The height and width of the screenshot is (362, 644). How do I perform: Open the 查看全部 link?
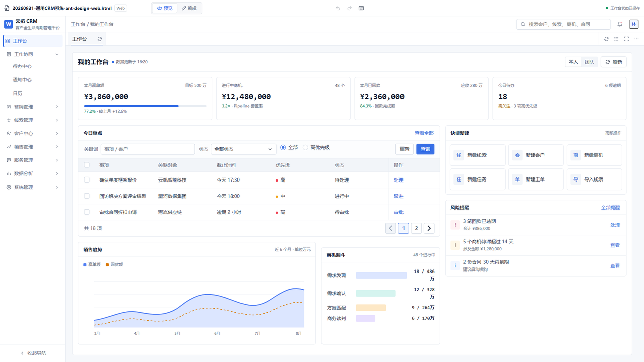(x=424, y=133)
